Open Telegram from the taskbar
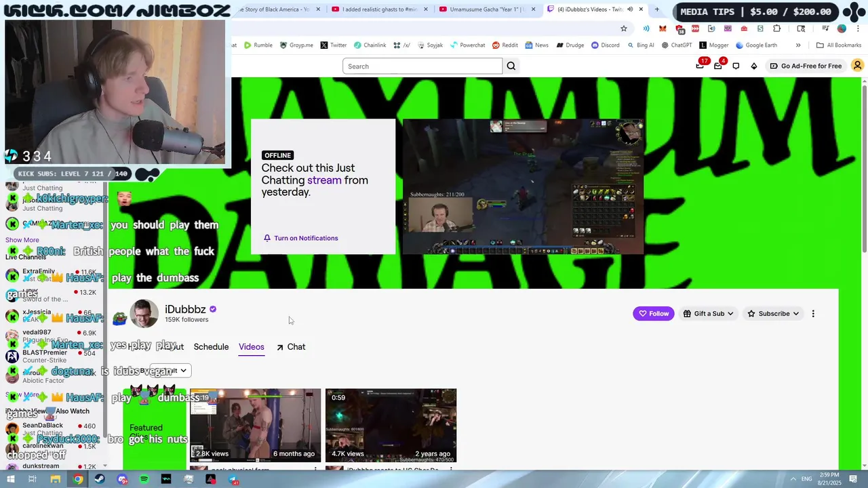Viewport: 868px width, 488px height. (233, 479)
